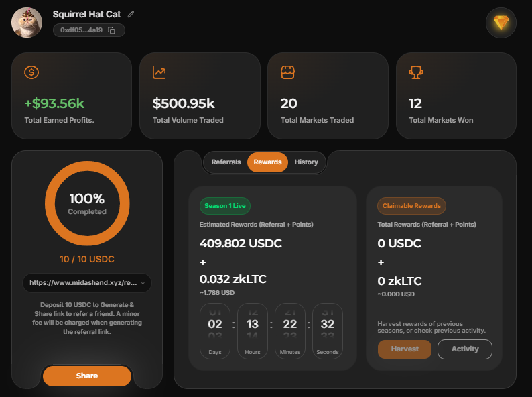Switch to the Referrals tab
This screenshot has height=397, width=532.
(x=226, y=162)
